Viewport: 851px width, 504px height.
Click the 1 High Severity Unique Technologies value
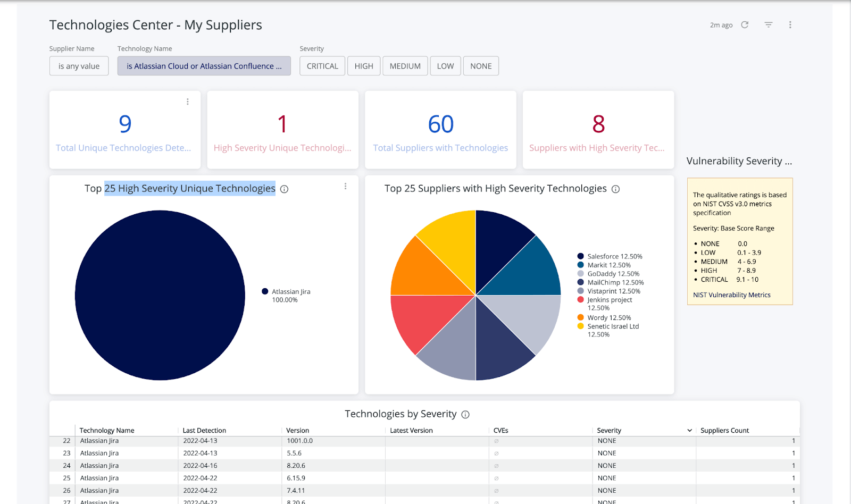pos(282,124)
